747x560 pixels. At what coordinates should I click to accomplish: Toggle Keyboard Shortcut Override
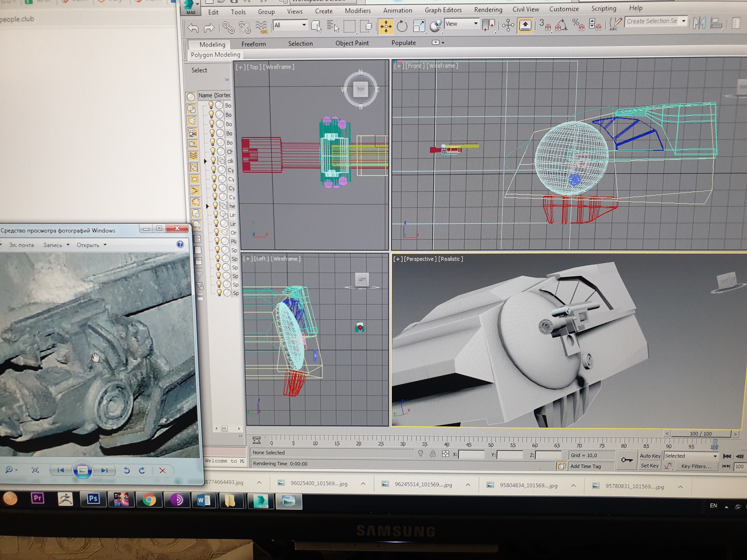point(525,25)
